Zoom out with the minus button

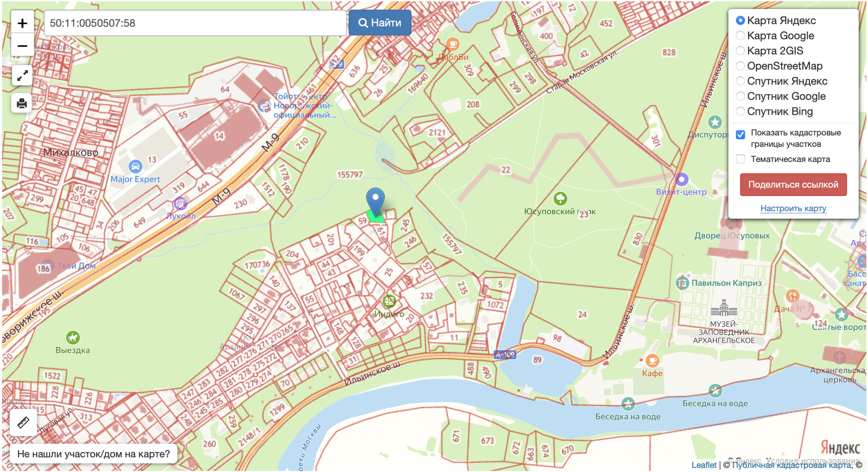(x=22, y=46)
